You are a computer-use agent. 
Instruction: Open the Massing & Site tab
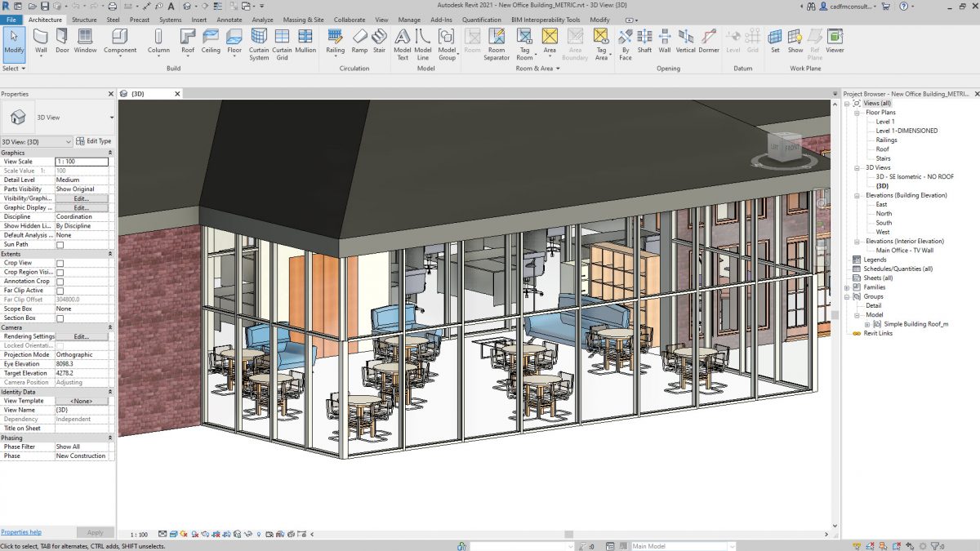(303, 20)
